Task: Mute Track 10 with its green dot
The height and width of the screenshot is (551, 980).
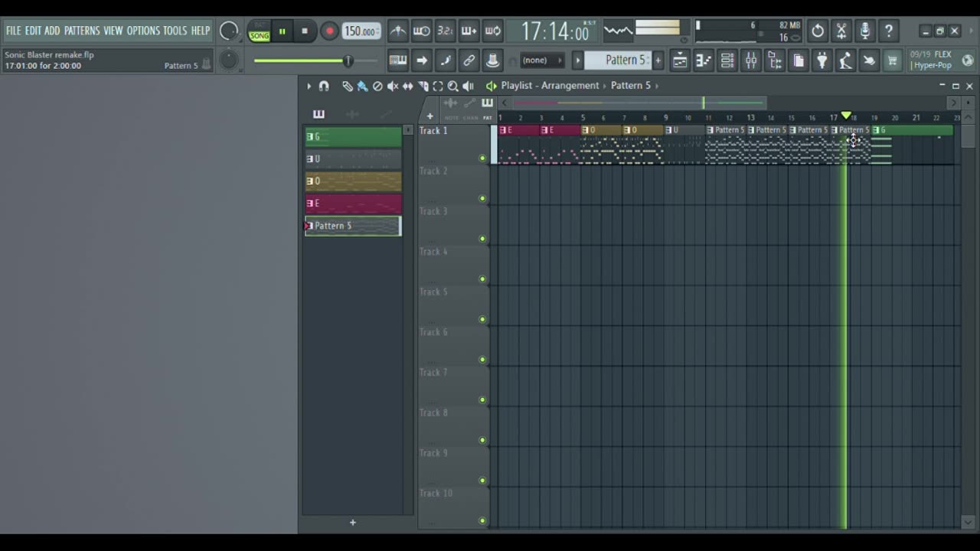Action: (x=482, y=521)
